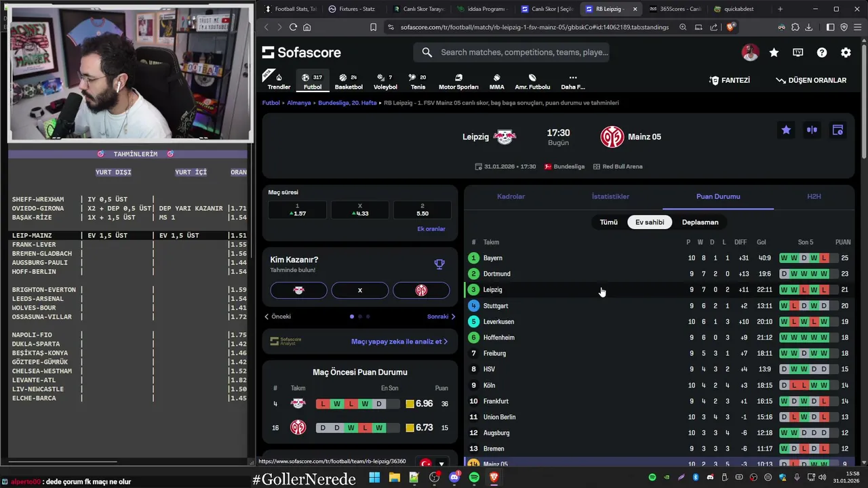This screenshot has height=488, width=868.
Task: Go to Sonraki poll card
Action: [x=441, y=317]
